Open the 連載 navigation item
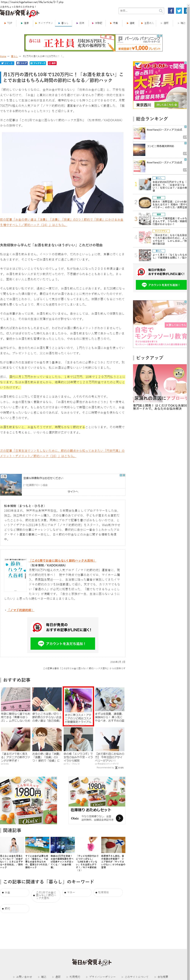This screenshot has height=980, width=190. (131, 23)
